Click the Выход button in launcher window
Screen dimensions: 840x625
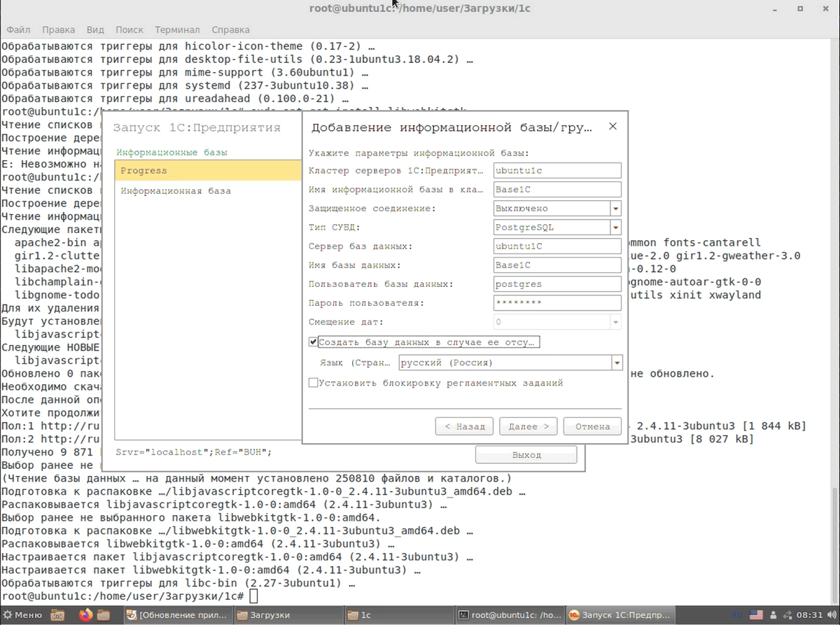526,454
